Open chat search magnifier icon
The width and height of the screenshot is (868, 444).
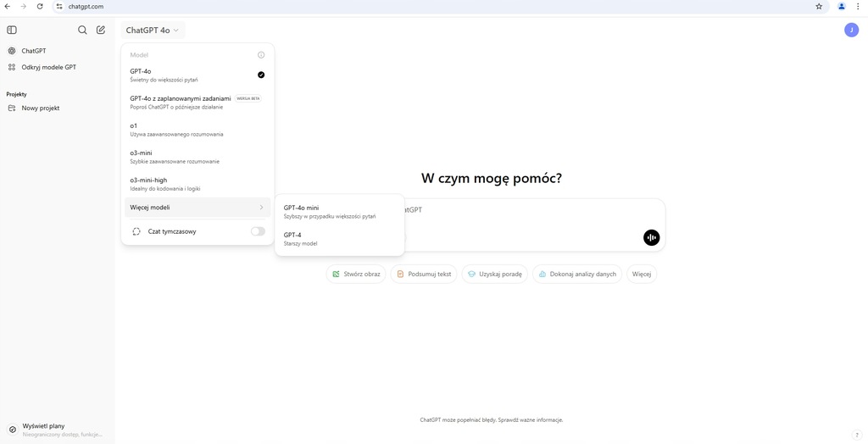tap(82, 30)
